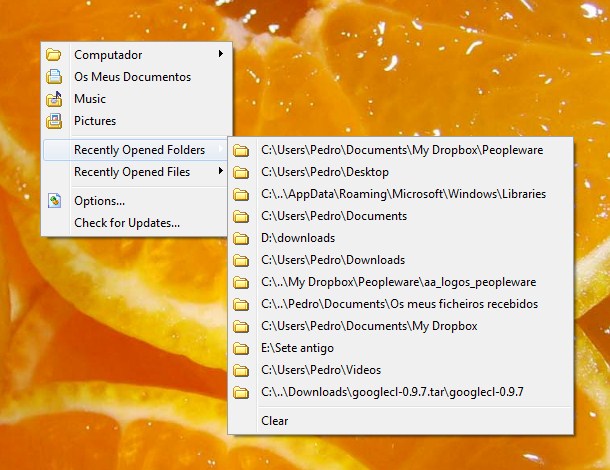Click the Music folder icon
610x470 pixels.
coord(54,99)
